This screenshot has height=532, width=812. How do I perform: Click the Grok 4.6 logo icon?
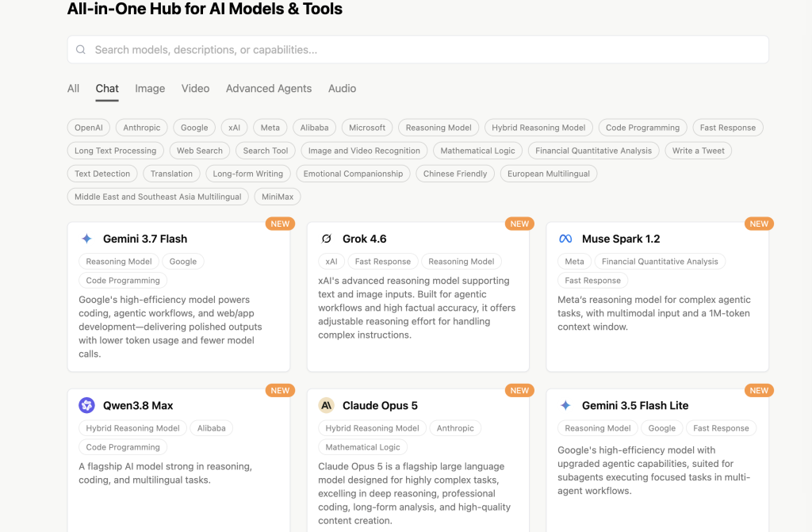[326, 239]
